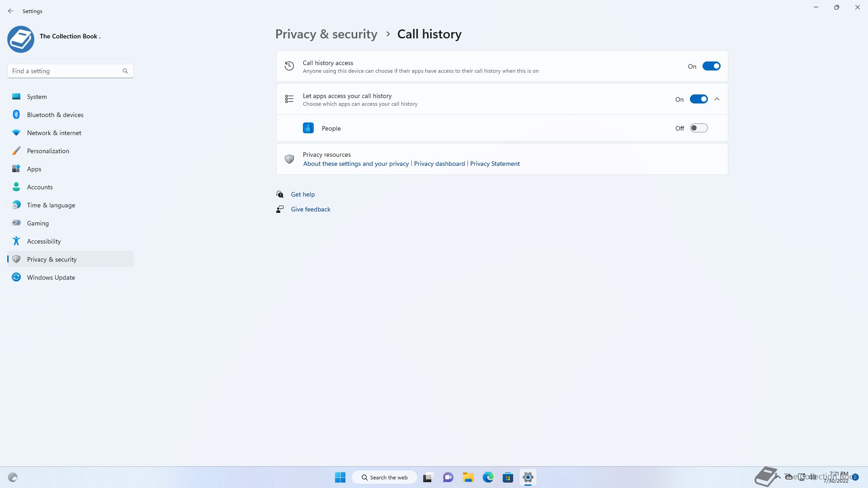Turn off Call history access toggle
The image size is (868, 488).
pos(711,66)
